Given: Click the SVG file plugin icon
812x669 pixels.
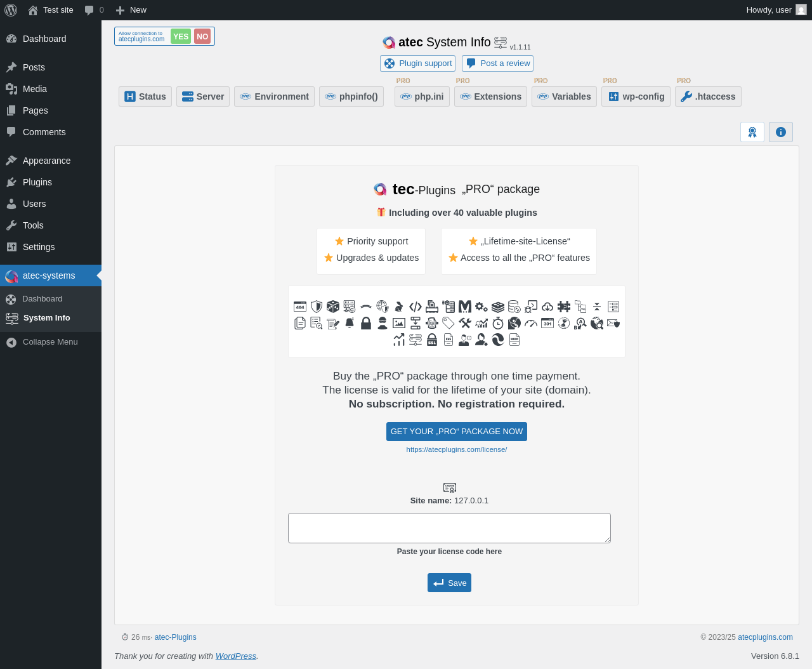Looking at the screenshot, I should point(449,340).
